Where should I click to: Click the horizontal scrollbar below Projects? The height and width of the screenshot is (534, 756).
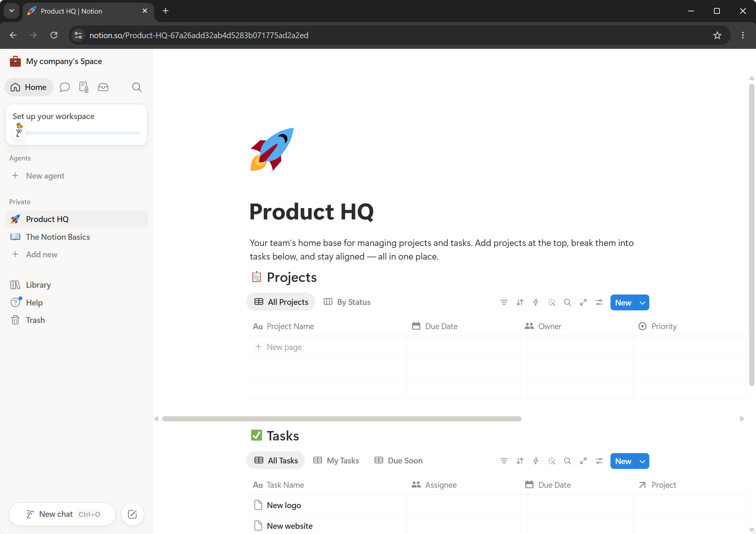(x=341, y=419)
